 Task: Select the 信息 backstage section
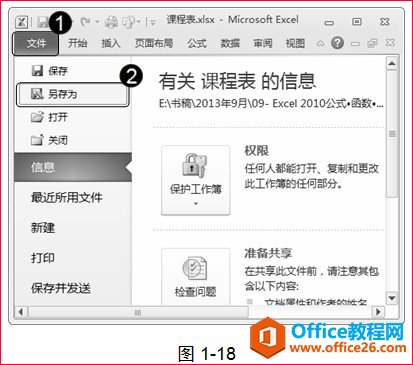(73, 167)
